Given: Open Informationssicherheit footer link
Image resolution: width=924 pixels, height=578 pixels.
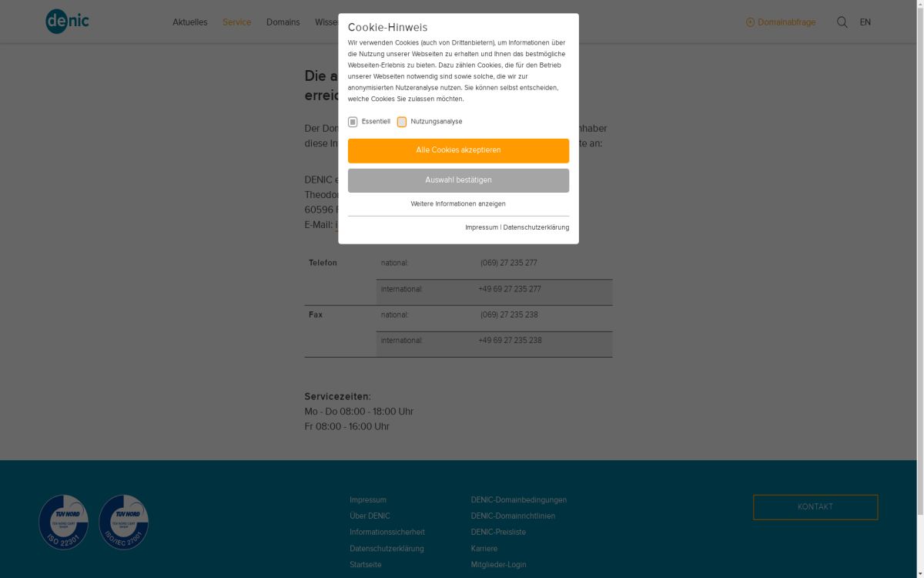Looking at the screenshot, I should (387, 533).
